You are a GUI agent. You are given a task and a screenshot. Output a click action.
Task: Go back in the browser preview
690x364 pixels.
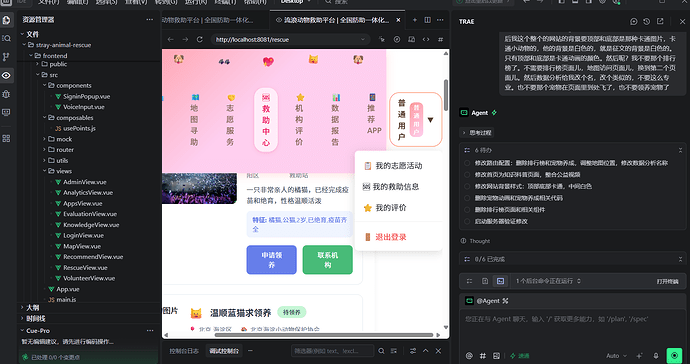pos(171,39)
